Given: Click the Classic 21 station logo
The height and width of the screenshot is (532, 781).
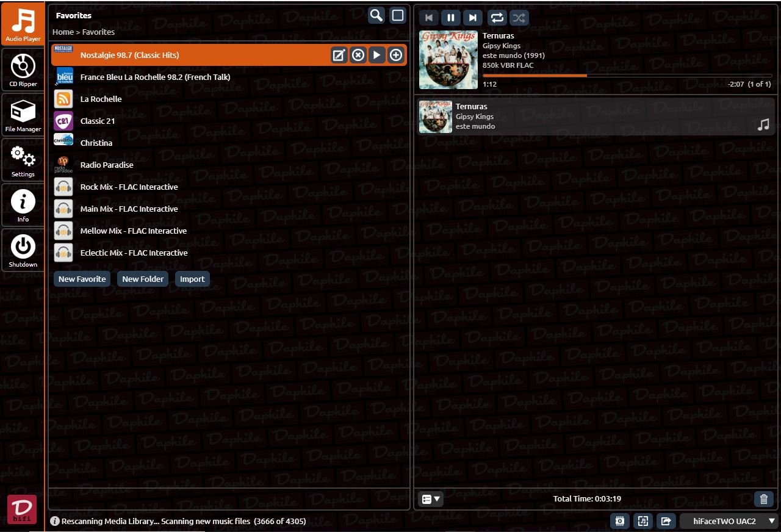Looking at the screenshot, I should tap(63, 121).
